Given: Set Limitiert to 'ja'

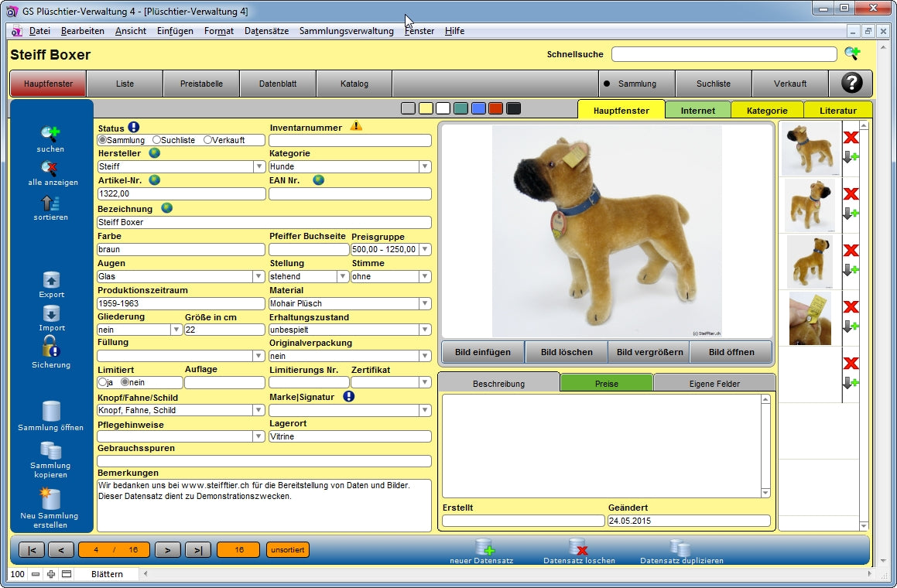Looking at the screenshot, I should click(102, 382).
